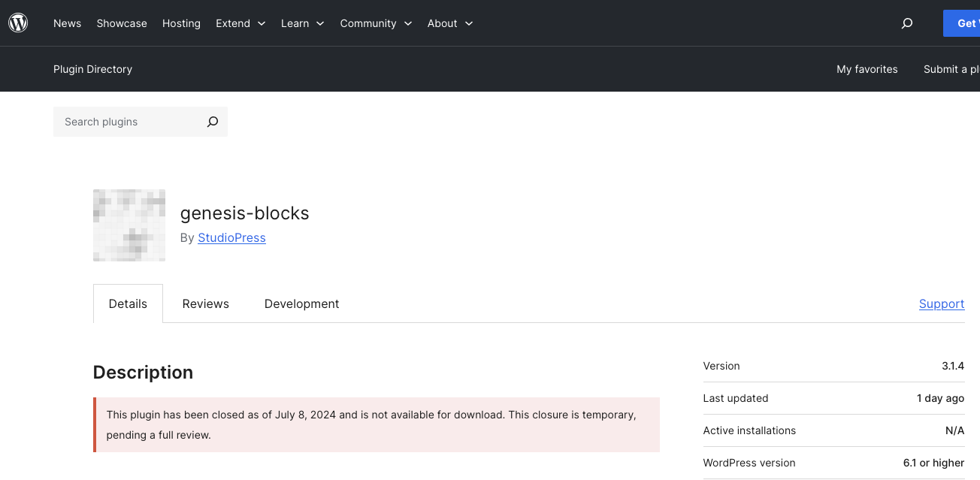The image size is (980, 480).
Task: Switch to the Development tab
Action: (301, 303)
